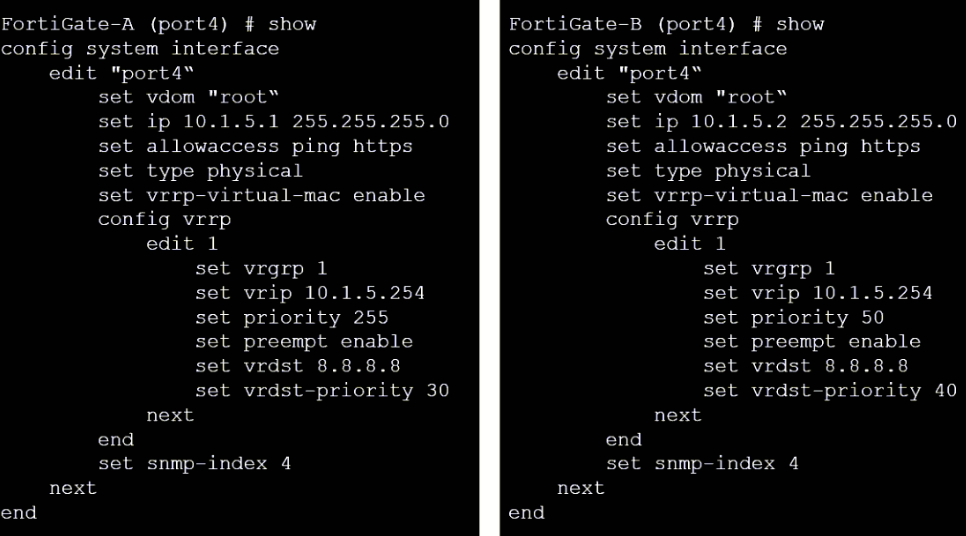Viewport: 966px width, 536px height.
Task: Click "set preempt enable" in FortiGate-B pane
Action: pos(811,341)
